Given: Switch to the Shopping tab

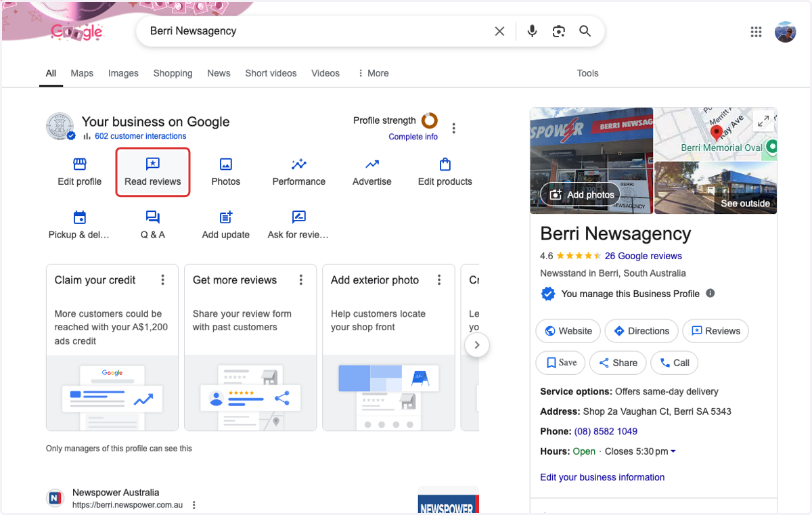Looking at the screenshot, I should pos(173,73).
